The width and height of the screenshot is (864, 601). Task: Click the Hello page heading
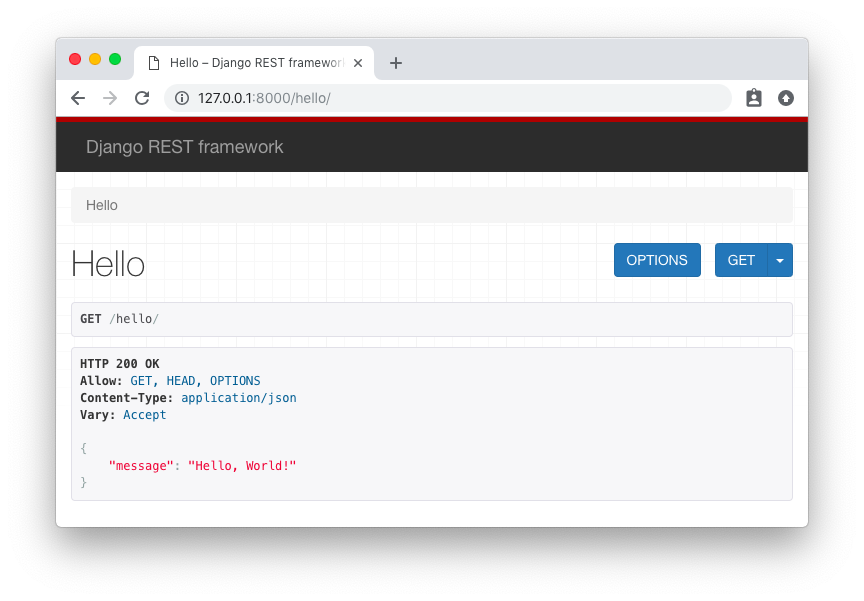point(108,263)
